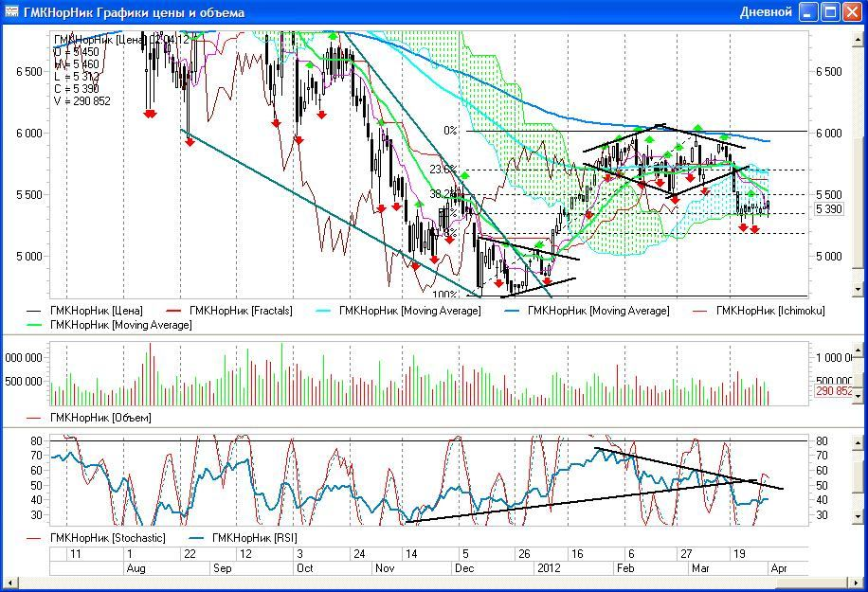Click the Mar month label on the time axis
This screenshot has height=592, width=868.
pyautogui.click(x=700, y=568)
